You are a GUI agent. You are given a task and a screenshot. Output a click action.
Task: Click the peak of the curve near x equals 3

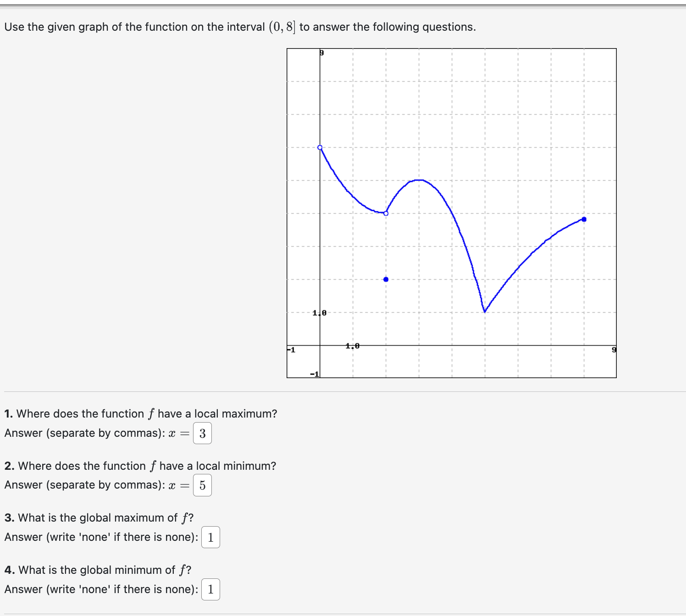click(418, 180)
